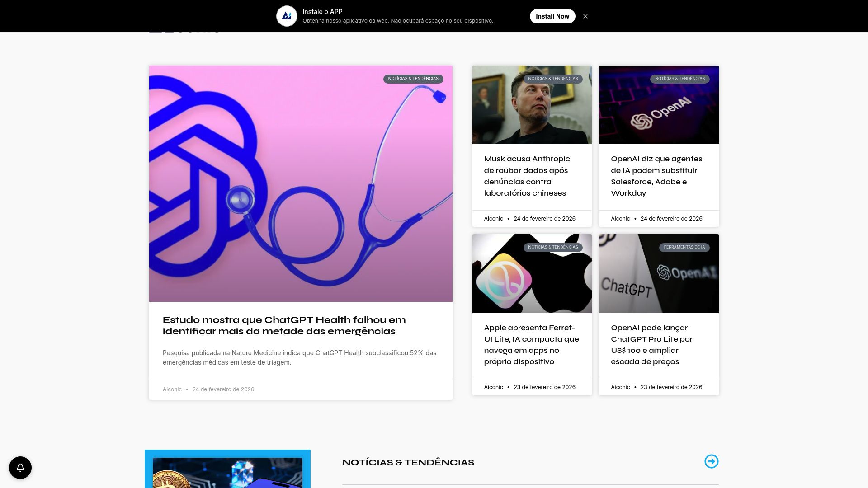Open headline about agentes de IA substituir Salesforce
Screen dimensions: 868x488
[656, 176]
